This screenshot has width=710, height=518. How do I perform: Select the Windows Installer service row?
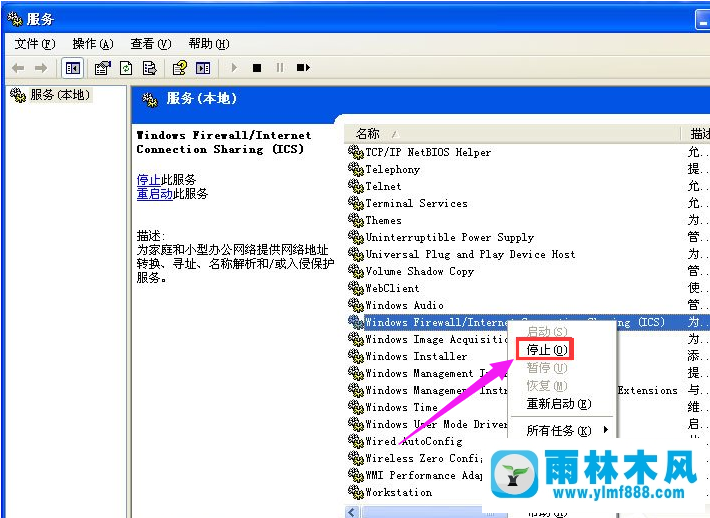(x=416, y=356)
